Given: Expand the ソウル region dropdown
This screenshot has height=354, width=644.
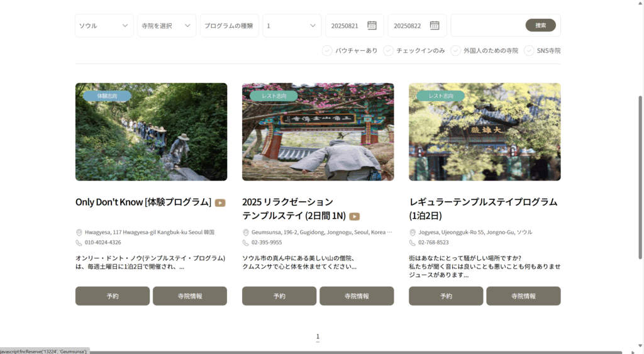Looking at the screenshot, I should (104, 26).
